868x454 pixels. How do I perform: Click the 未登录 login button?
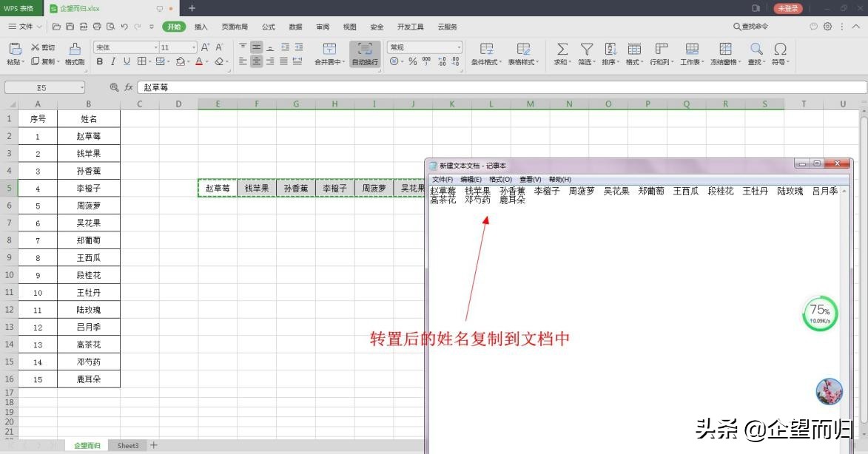click(788, 8)
